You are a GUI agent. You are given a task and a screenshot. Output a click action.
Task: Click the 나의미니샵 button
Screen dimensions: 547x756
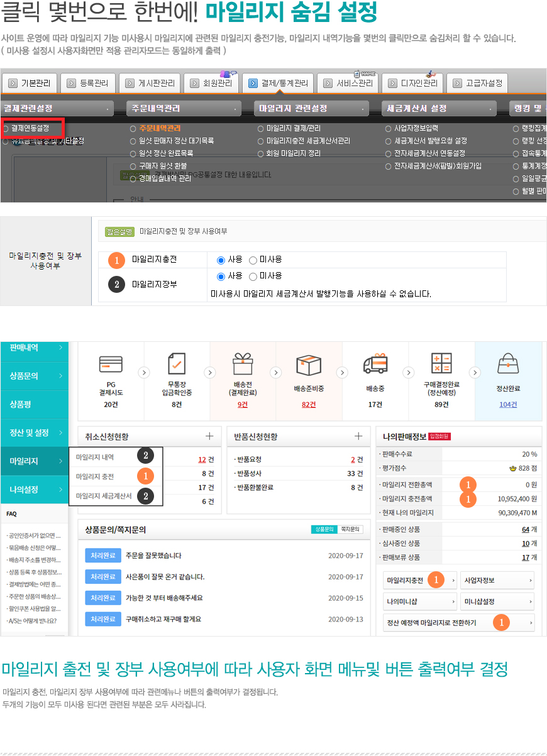[x=421, y=601]
